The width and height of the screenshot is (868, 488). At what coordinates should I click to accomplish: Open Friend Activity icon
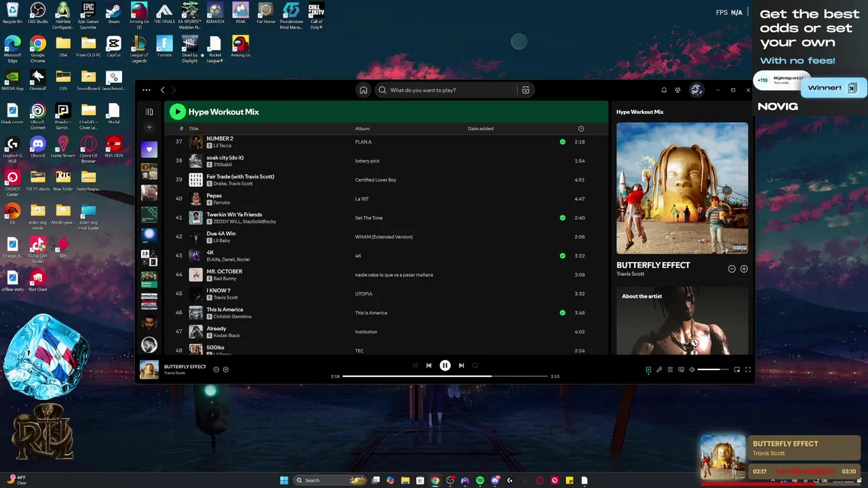[677, 90]
